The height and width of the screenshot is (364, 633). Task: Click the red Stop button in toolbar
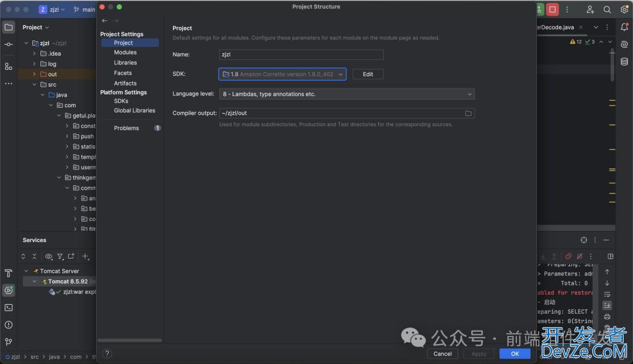552,9
